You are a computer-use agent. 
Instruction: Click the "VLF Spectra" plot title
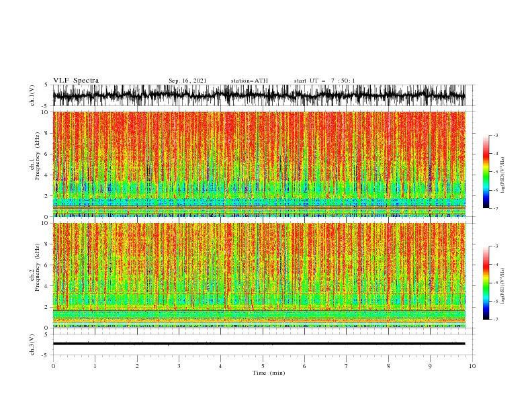click(x=76, y=81)
